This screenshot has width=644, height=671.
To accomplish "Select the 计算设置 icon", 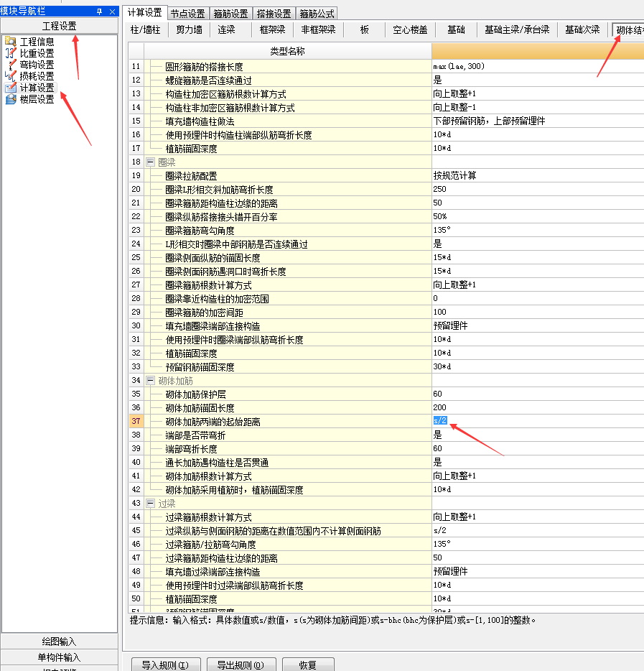I will tap(10, 88).
